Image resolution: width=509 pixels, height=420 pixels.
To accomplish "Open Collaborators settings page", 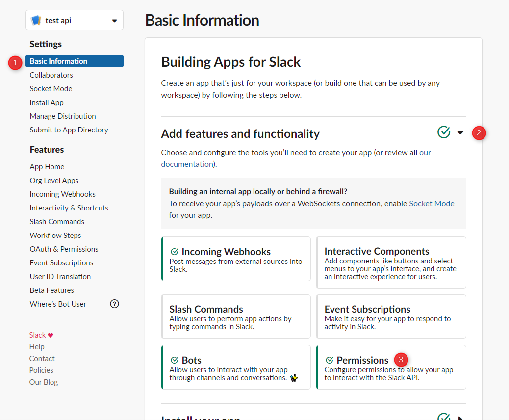I will pyautogui.click(x=51, y=75).
